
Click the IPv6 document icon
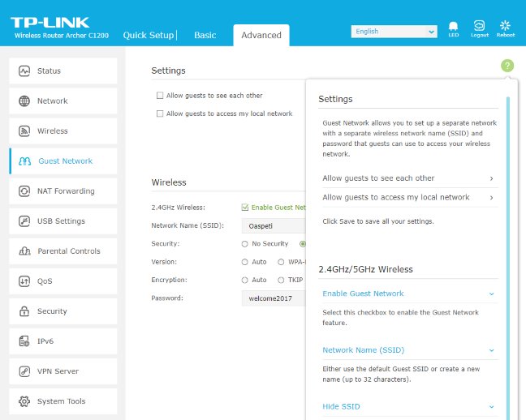click(24, 341)
